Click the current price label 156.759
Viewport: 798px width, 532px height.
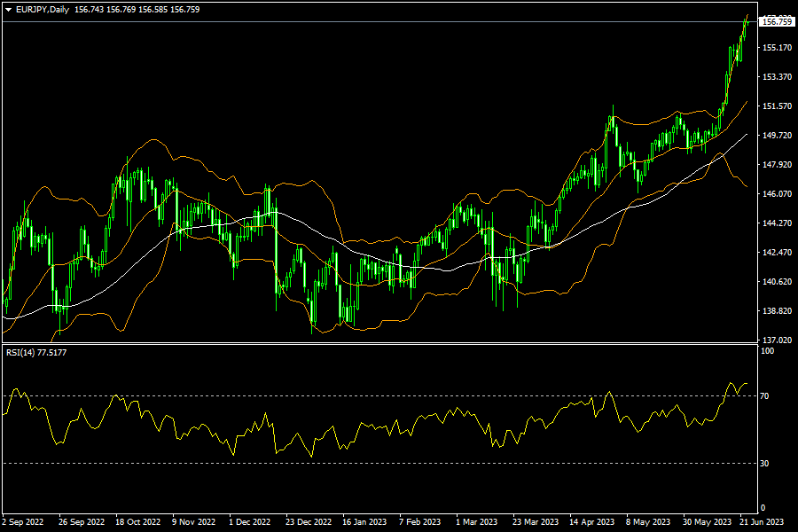click(777, 22)
